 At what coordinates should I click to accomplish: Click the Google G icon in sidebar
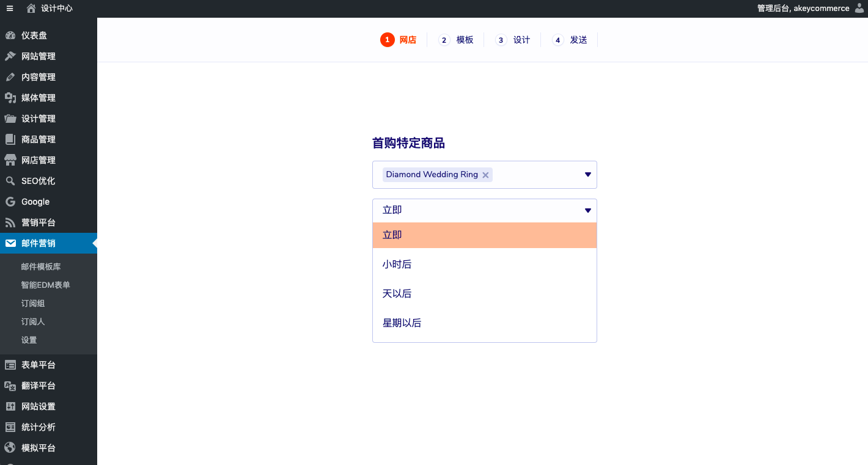pyautogui.click(x=10, y=202)
